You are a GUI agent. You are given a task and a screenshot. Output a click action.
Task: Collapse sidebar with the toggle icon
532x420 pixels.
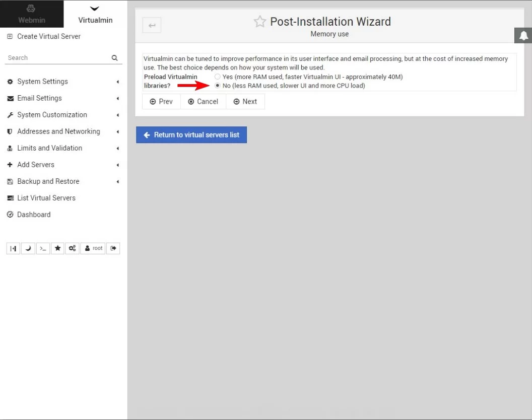click(x=13, y=248)
